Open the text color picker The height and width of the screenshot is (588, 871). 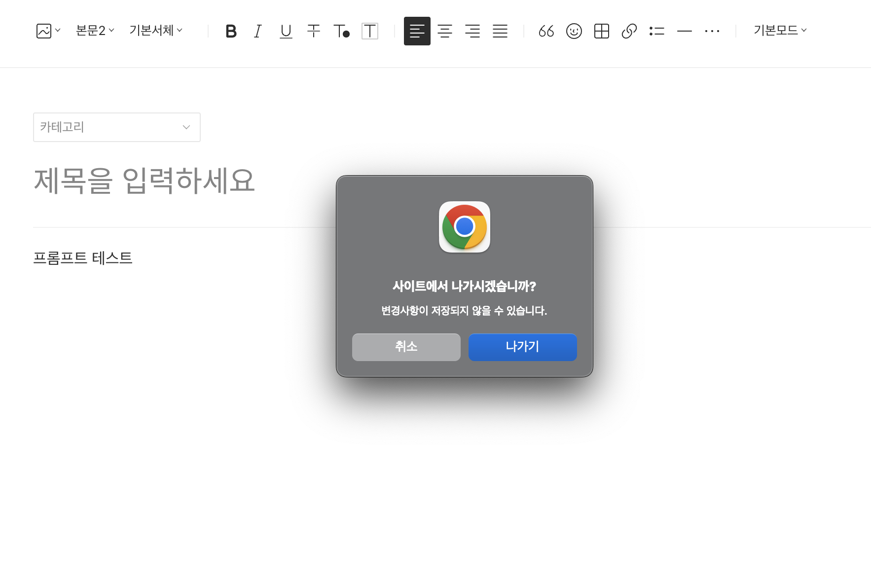tap(341, 31)
